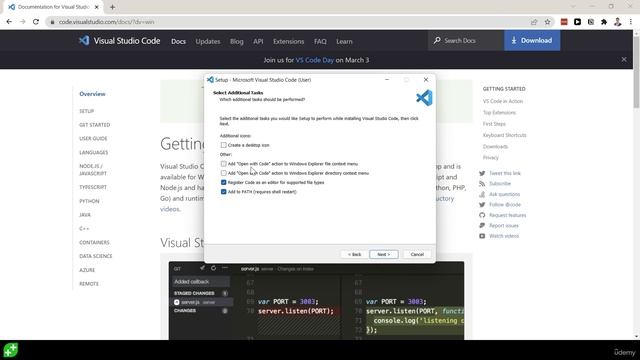Click the black play-button extension icon
This screenshot has height=360, width=640.
click(x=577, y=22)
